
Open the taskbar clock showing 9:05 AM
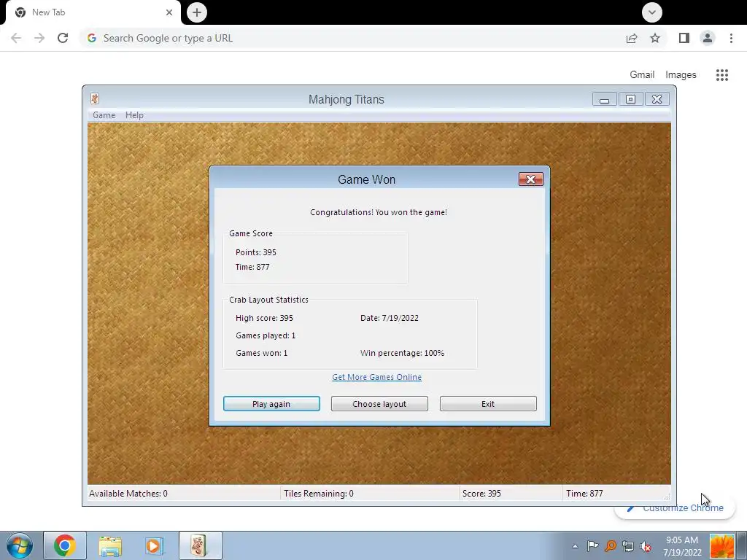pyautogui.click(x=682, y=546)
